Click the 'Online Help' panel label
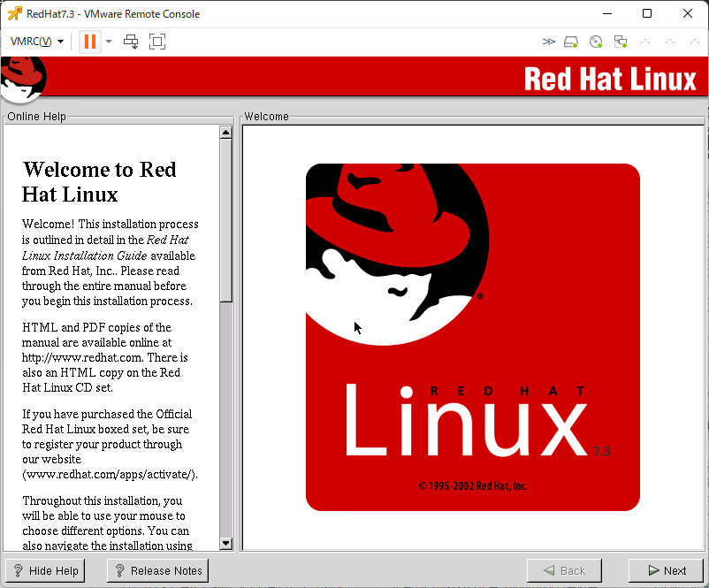 [36, 116]
